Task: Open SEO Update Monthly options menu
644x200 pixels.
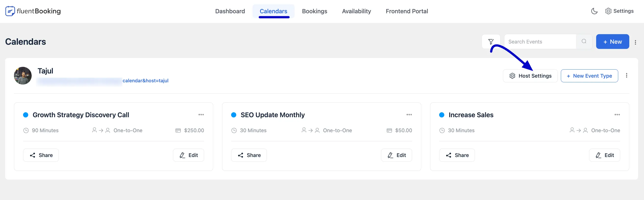Action: coord(409,115)
